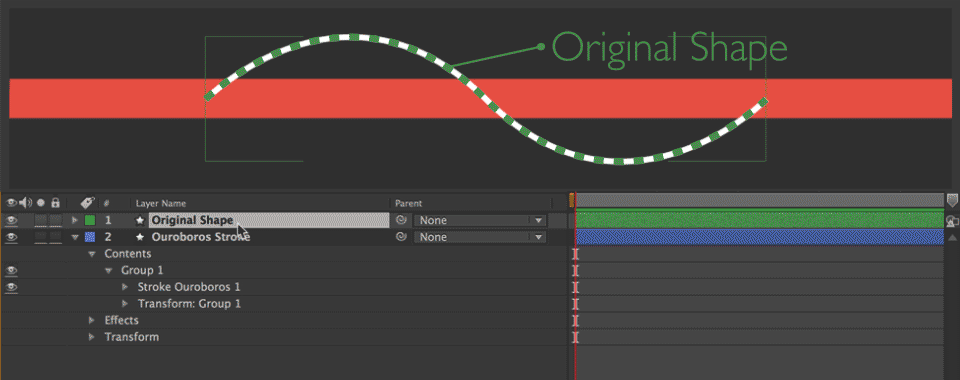Image resolution: width=960 pixels, height=380 pixels.
Task: Click the blue Ouroboros Stroke layer duration bar
Action: pyautogui.click(x=759, y=237)
